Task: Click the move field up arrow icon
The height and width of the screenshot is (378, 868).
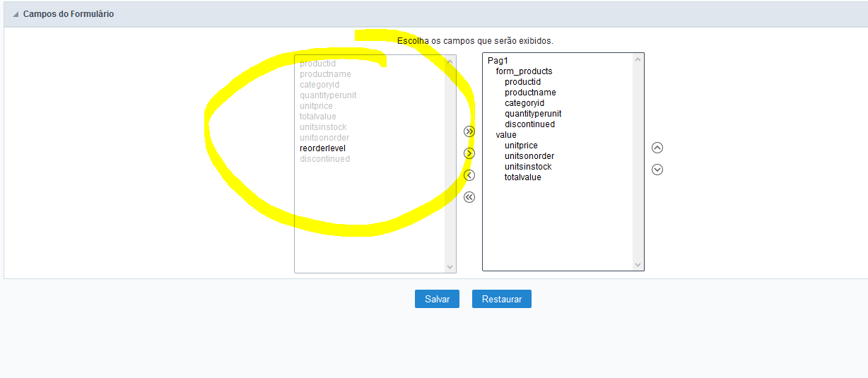Action: (657, 148)
